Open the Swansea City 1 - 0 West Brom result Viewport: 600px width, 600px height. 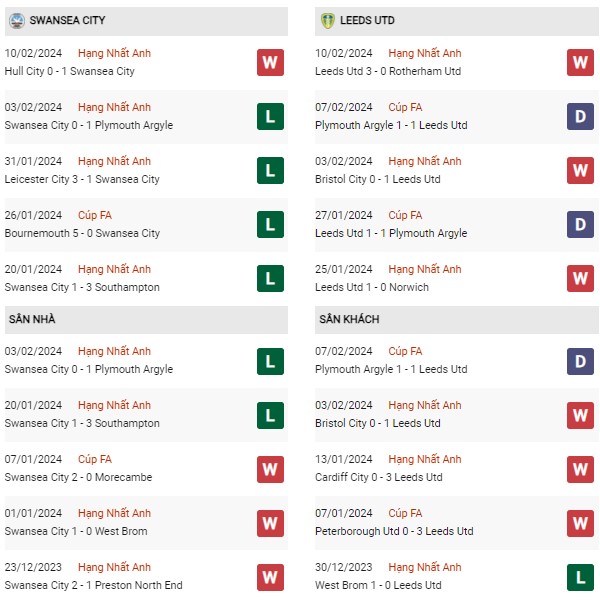[76, 531]
